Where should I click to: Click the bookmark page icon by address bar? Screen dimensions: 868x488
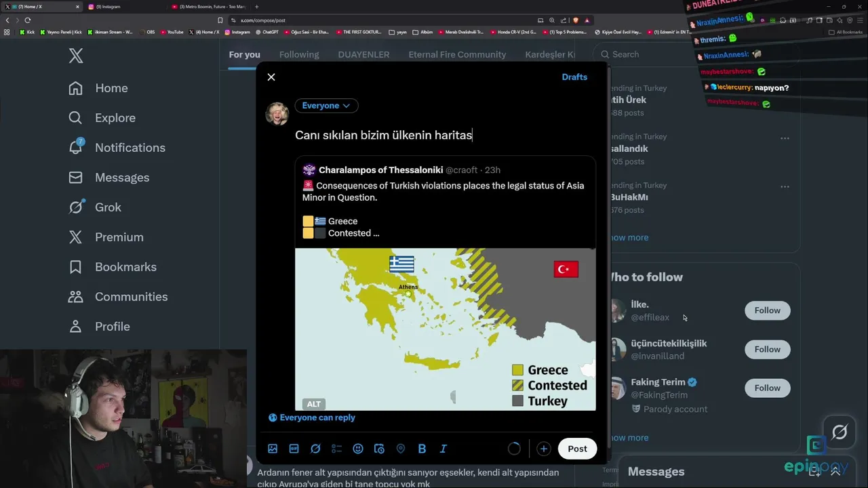click(x=220, y=20)
